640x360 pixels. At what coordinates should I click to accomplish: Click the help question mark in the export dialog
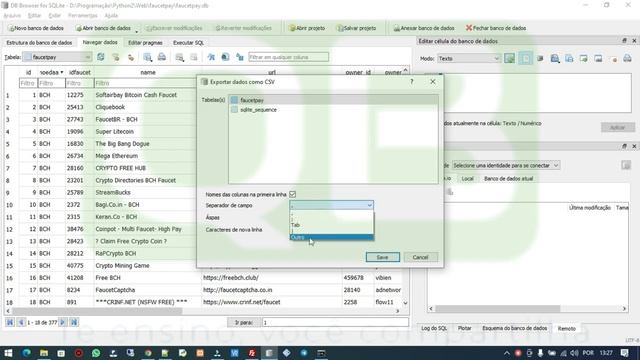coord(411,82)
